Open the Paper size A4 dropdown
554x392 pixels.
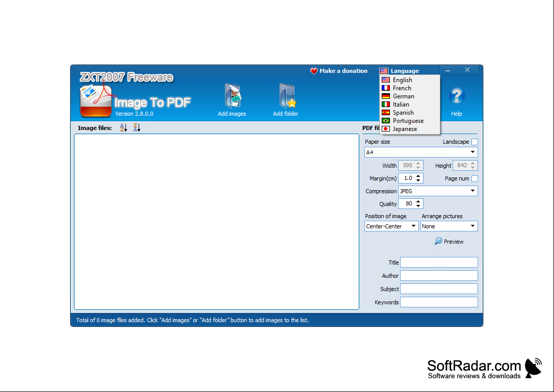421,152
